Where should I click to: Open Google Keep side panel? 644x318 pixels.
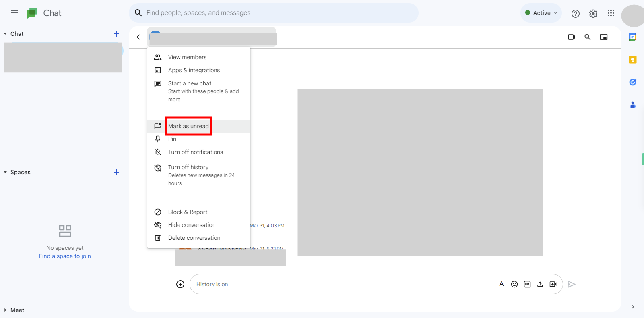tap(633, 60)
